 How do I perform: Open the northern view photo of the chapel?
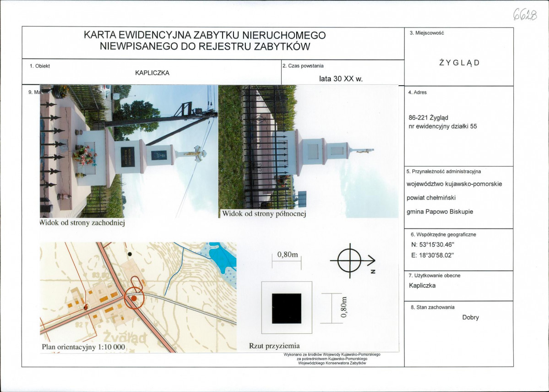(x=309, y=151)
